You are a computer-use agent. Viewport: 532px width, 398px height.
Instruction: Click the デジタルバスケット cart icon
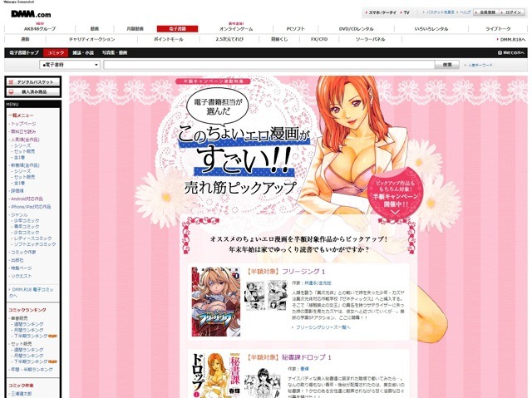pos(11,82)
